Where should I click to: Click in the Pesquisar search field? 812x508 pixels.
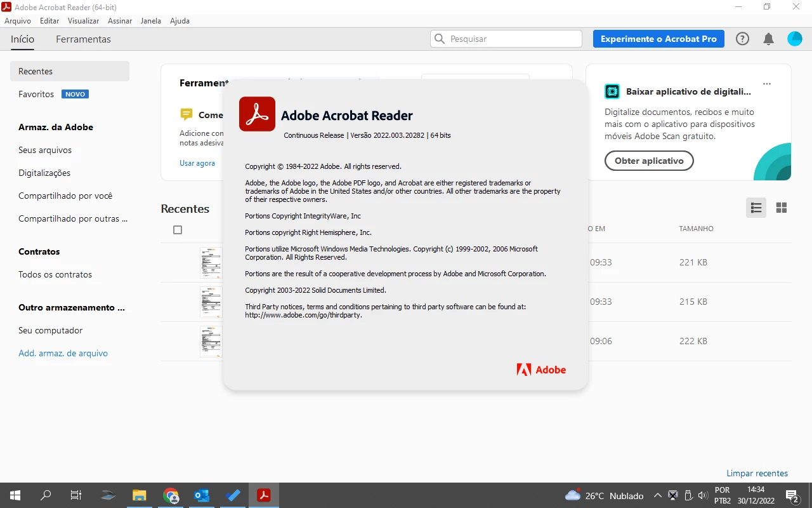[x=506, y=39]
